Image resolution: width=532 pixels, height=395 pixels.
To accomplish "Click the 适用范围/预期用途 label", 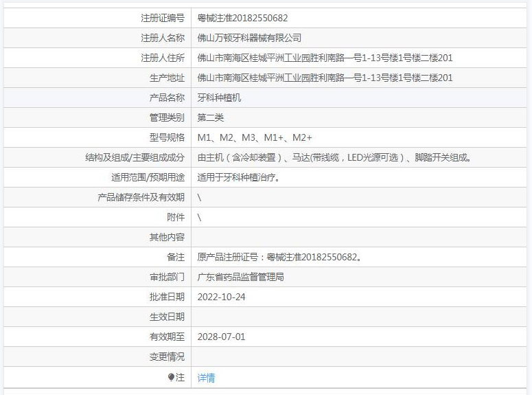I will 148,177.
